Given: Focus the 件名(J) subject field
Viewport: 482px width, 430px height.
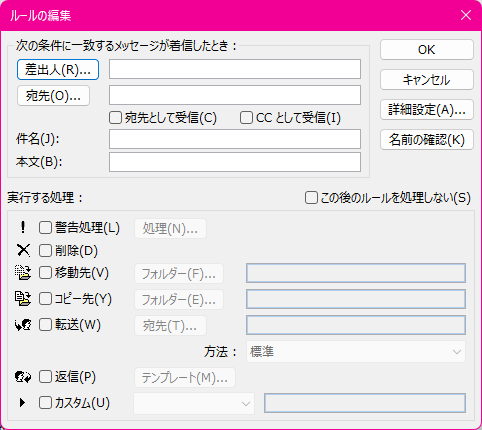Looking at the screenshot, I should click(x=235, y=139).
